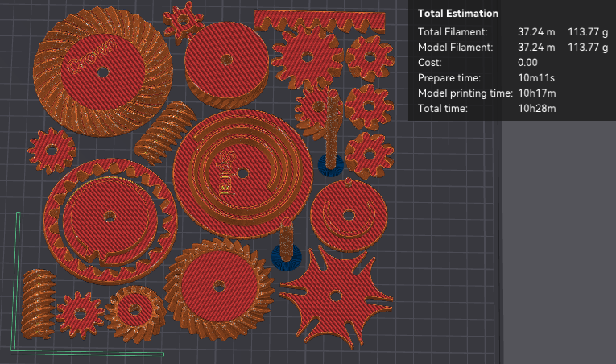Click the plain round disc next to the Crown gear
This screenshot has width=616, height=364.
[x=226, y=63]
